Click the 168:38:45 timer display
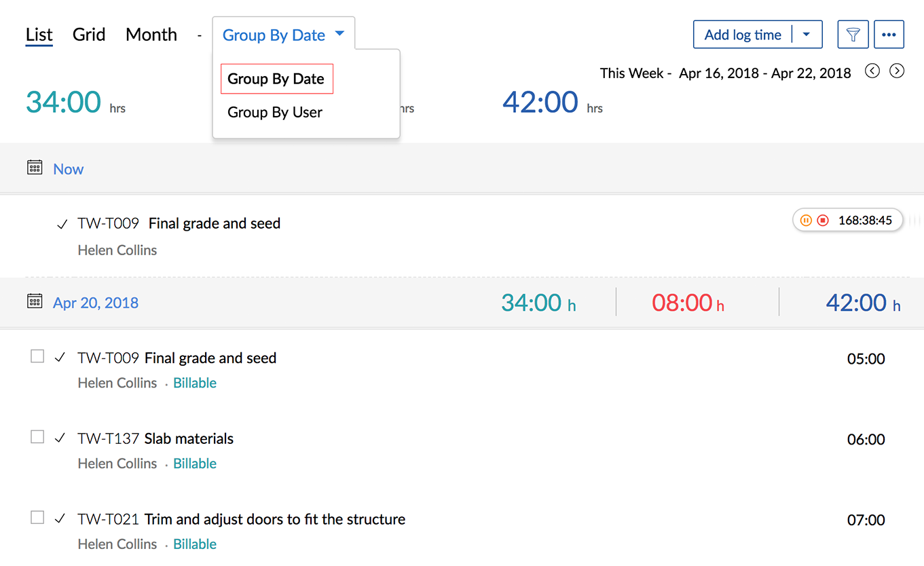The image size is (924, 566). coord(865,221)
